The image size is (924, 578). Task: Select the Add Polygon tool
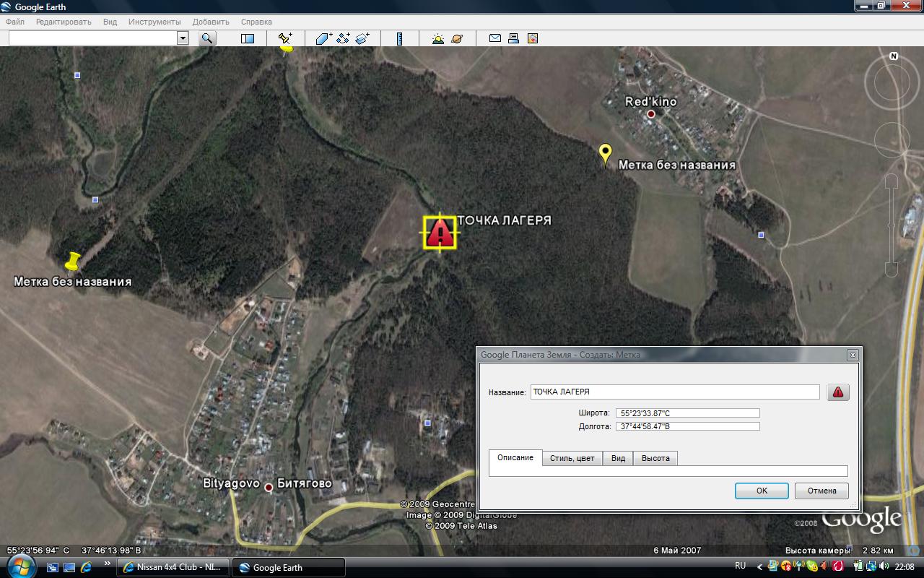(324, 39)
